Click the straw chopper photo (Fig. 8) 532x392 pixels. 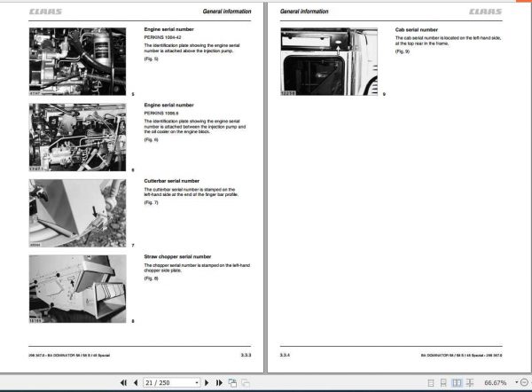[77, 289]
